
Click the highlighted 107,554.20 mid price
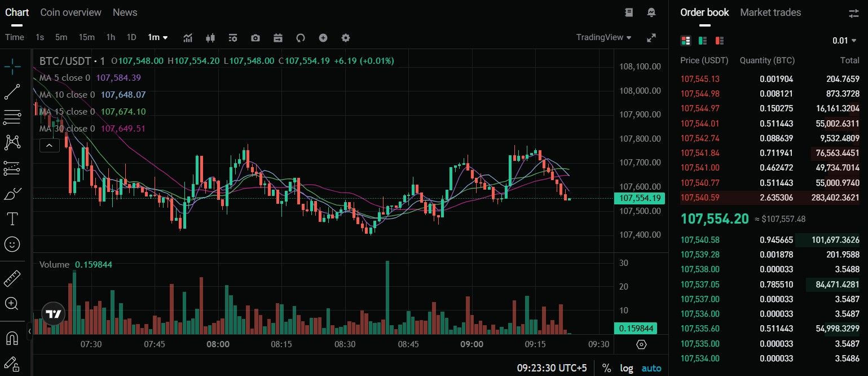715,219
